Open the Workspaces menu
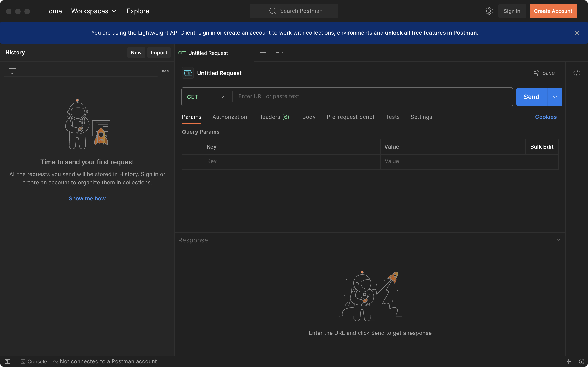588x367 pixels. point(93,11)
